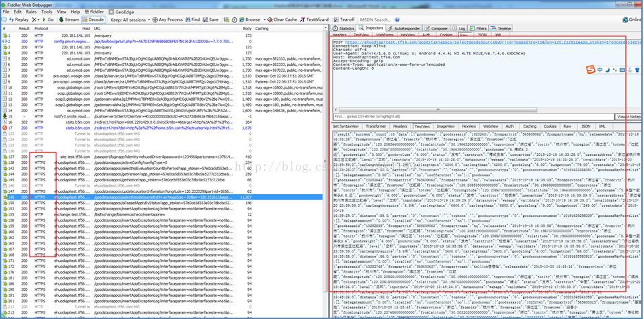This screenshot has width=644, height=319.
Task: Open the Rules menu
Action: (x=31, y=12)
